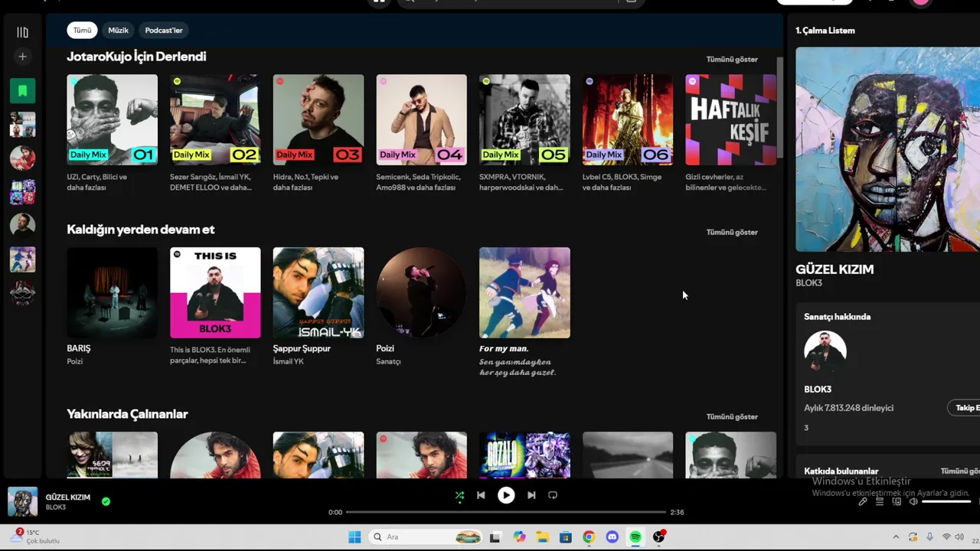Show all for JotaroKujo İçin Derlendi
Image resolution: width=980 pixels, height=551 pixels.
(732, 59)
